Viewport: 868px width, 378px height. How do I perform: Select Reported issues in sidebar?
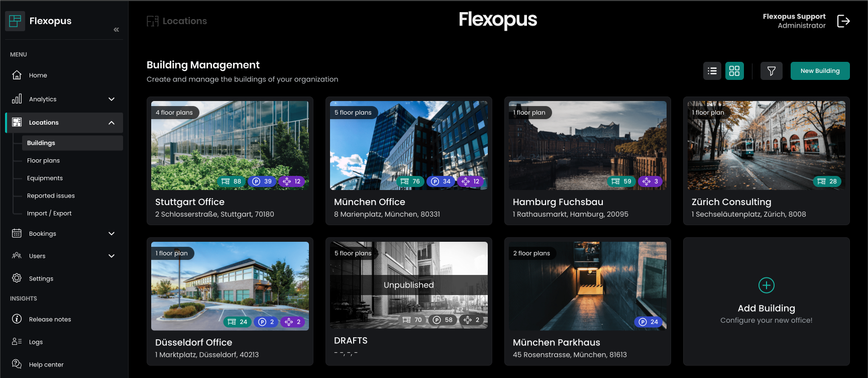click(x=51, y=196)
